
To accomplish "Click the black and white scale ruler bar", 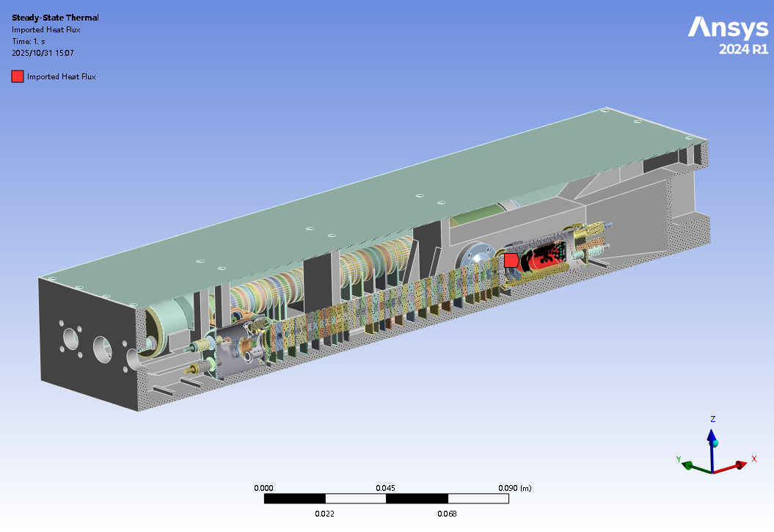I will click(x=386, y=499).
